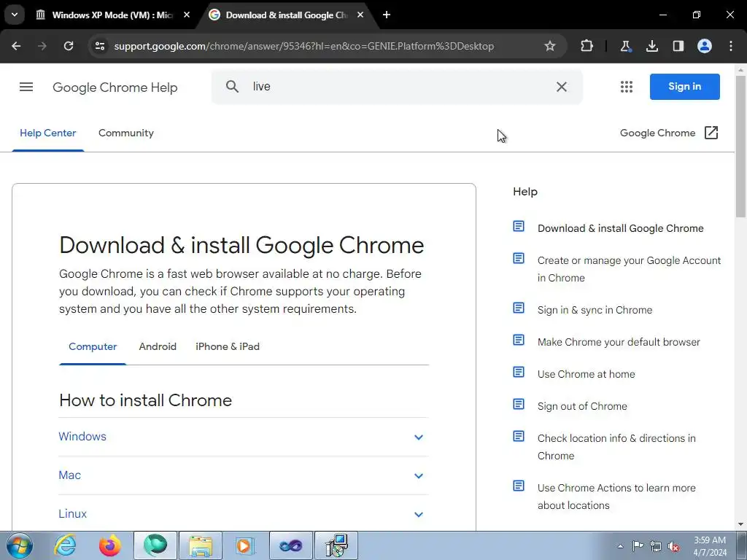Image resolution: width=747 pixels, height=560 pixels.
Task: Open the Downloads toolbar icon
Action: coord(651,46)
